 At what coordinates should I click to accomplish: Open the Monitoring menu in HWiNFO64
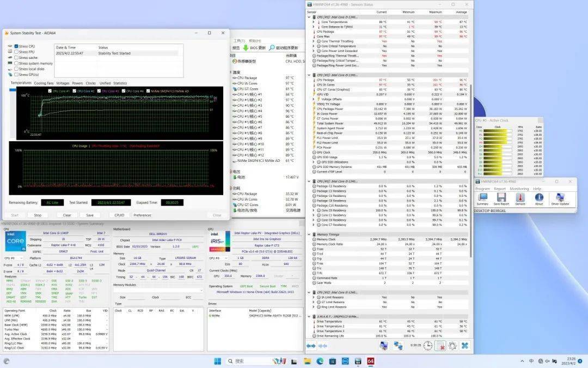(519, 189)
